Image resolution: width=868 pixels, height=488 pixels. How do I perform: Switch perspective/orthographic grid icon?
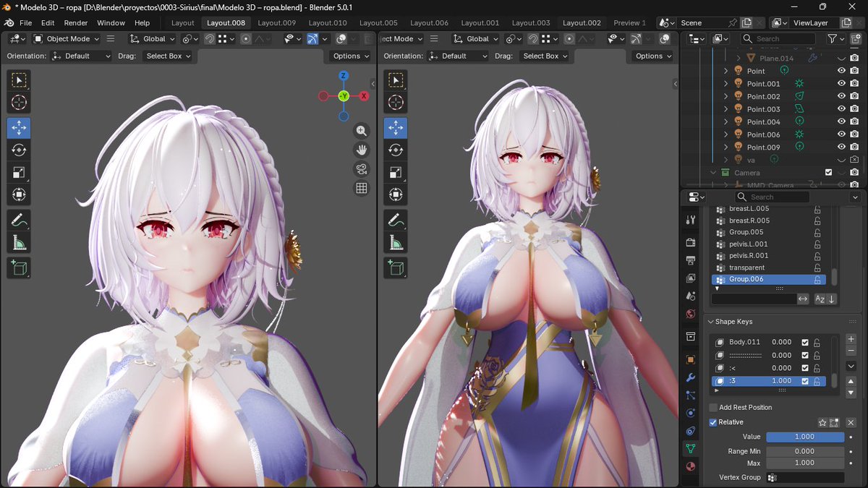[x=362, y=188]
